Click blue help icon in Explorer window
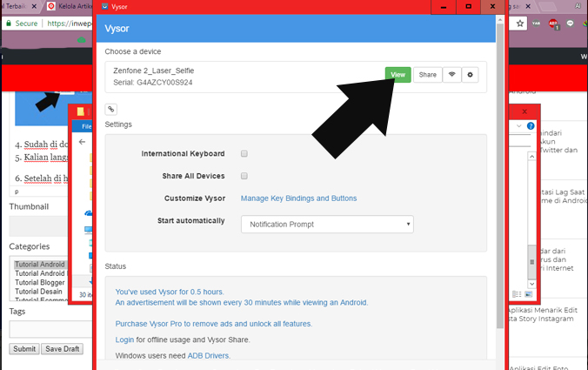Screen dimensions: 588x370 pos(531,126)
